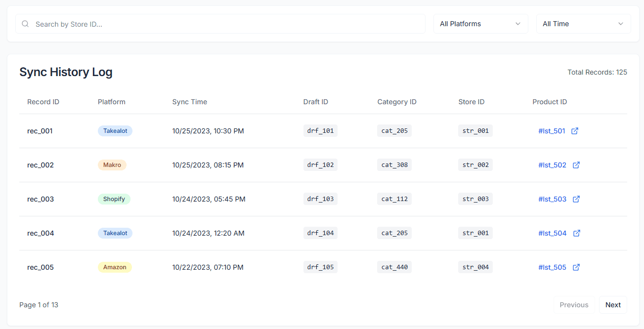644x329 pixels.
Task: Click the Platform column header
Action: (x=111, y=102)
